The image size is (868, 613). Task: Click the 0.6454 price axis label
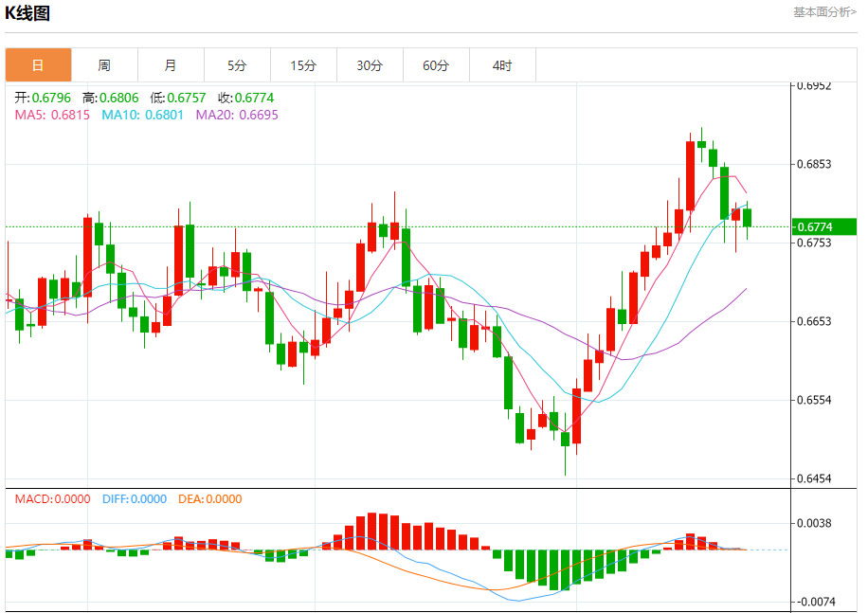tap(814, 478)
